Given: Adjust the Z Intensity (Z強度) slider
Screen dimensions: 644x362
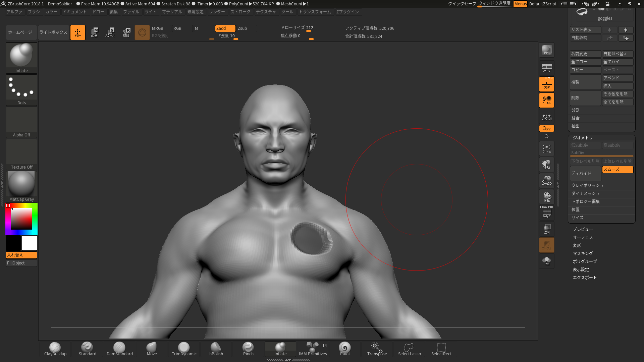Looking at the screenshot, I should (x=248, y=37).
